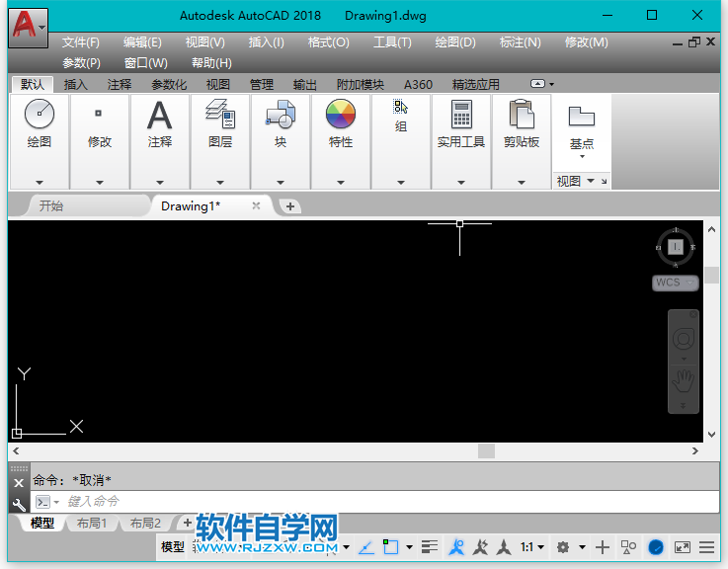Viewport: 728px width, 569px height.
Task: Select the Pan hand tool in navigation bar
Action: tap(684, 381)
